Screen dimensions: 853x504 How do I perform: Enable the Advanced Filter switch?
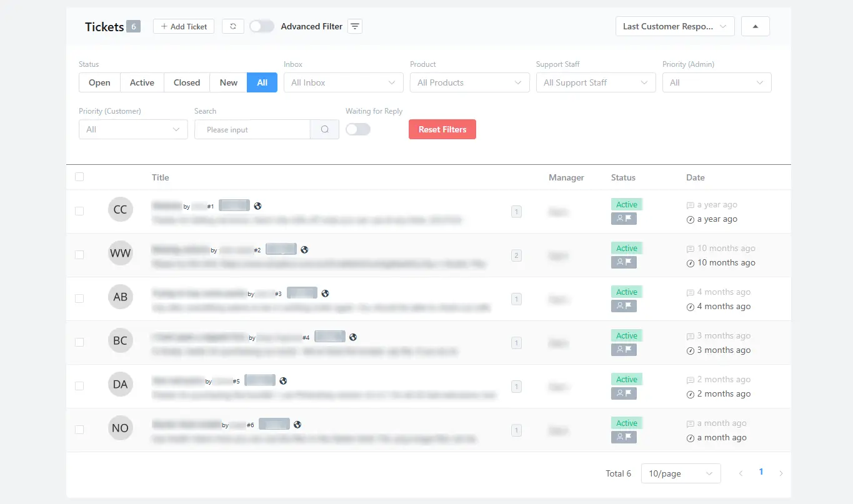click(x=262, y=26)
